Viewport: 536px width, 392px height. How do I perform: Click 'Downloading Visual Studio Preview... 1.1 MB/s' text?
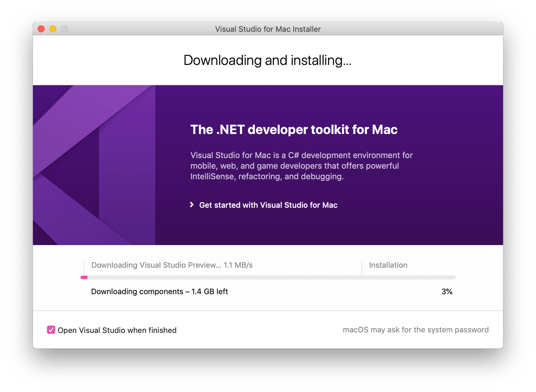[172, 265]
